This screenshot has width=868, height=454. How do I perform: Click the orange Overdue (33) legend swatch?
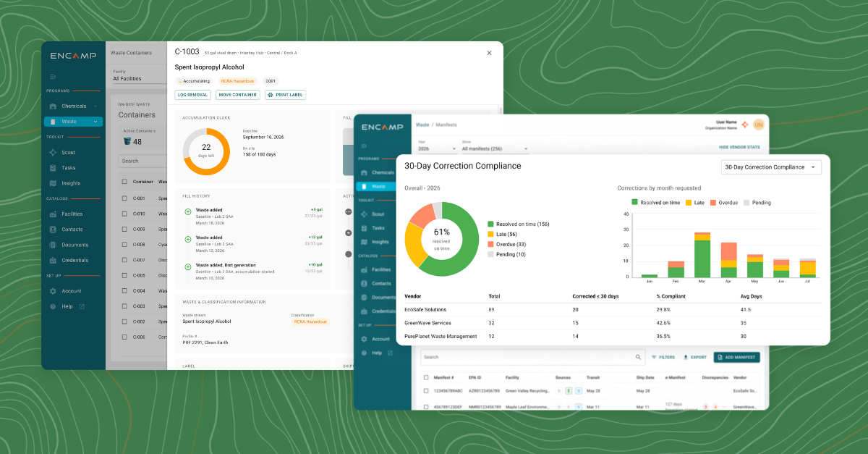490,245
